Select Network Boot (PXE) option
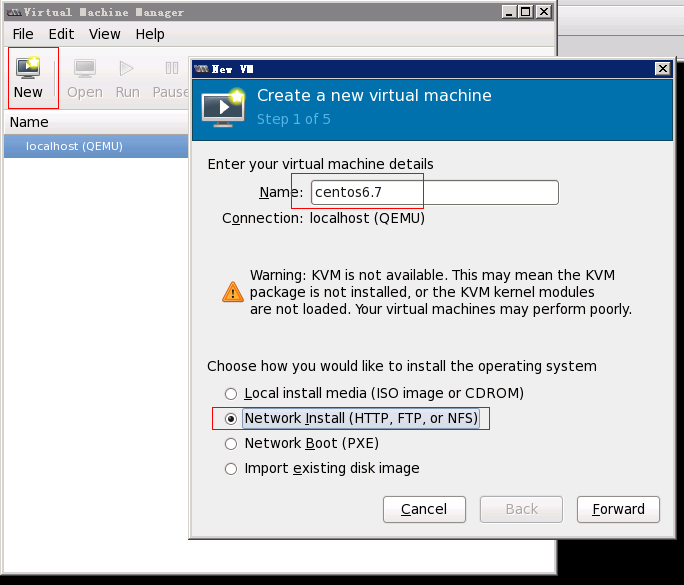 pos(231,444)
